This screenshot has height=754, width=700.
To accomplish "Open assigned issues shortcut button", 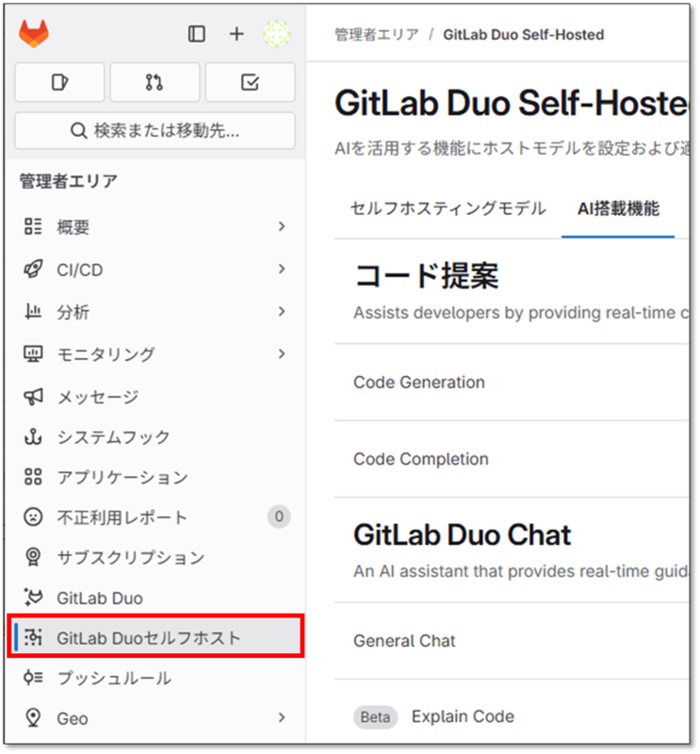I will [x=59, y=82].
